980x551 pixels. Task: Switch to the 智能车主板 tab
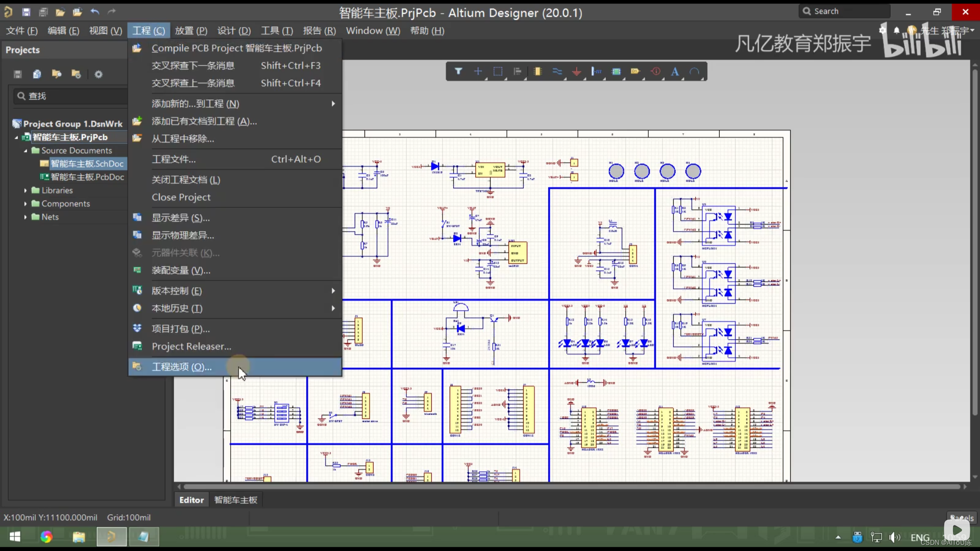(x=236, y=500)
